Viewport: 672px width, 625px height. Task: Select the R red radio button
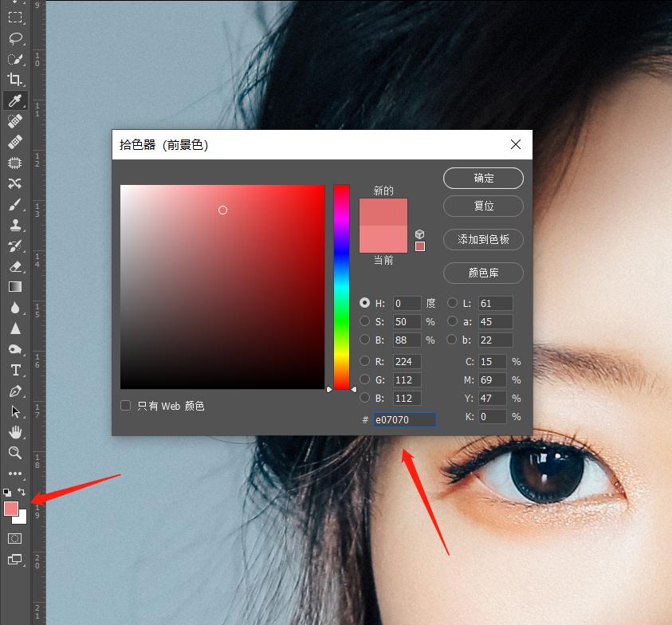tap(365, 361)
